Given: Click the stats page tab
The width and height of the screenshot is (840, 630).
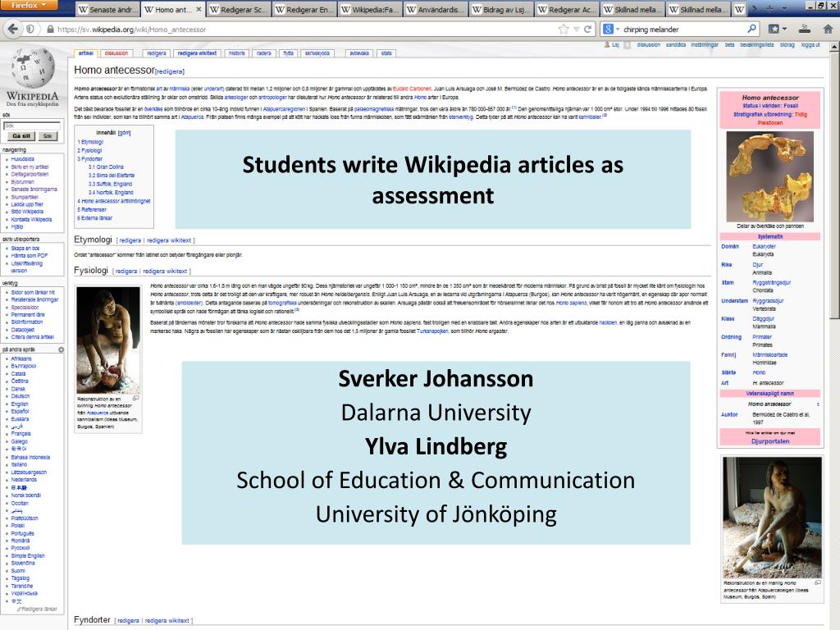Looking at the screenshot, I should point(386,53).
